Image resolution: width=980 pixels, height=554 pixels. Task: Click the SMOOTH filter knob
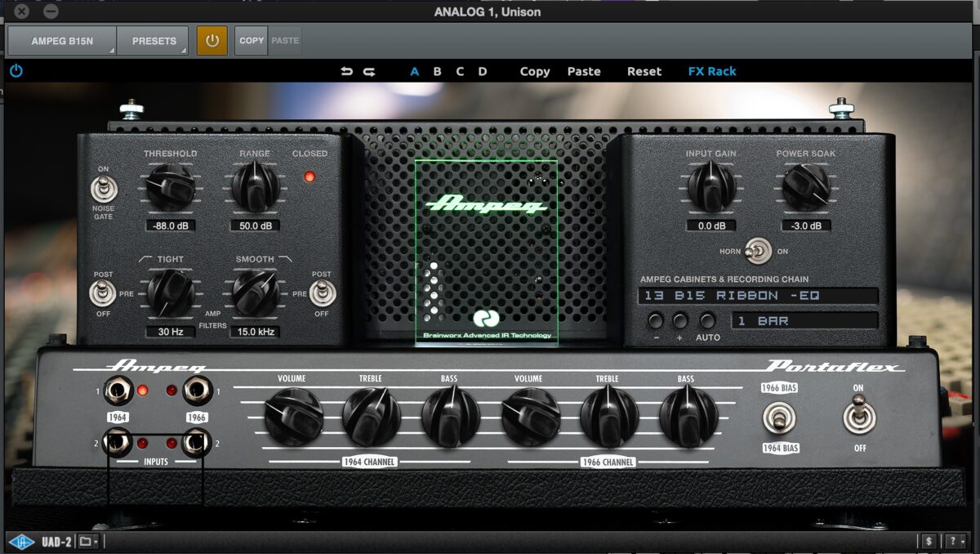[x=256, y=293]
